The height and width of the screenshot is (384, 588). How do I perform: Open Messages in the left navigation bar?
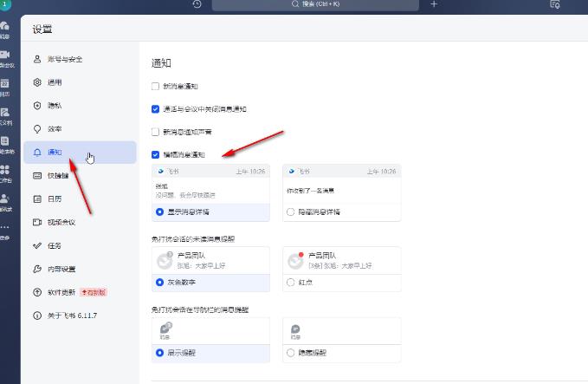point(5,29)
